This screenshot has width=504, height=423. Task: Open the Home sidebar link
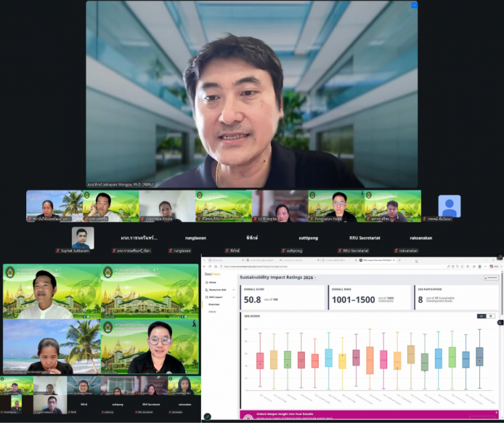pos(213,282)
